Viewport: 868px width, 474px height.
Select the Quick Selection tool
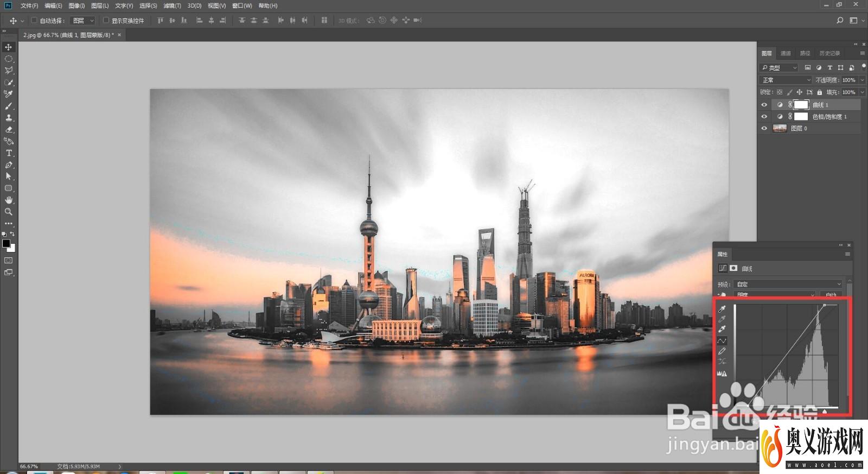(x=9, y=83)
